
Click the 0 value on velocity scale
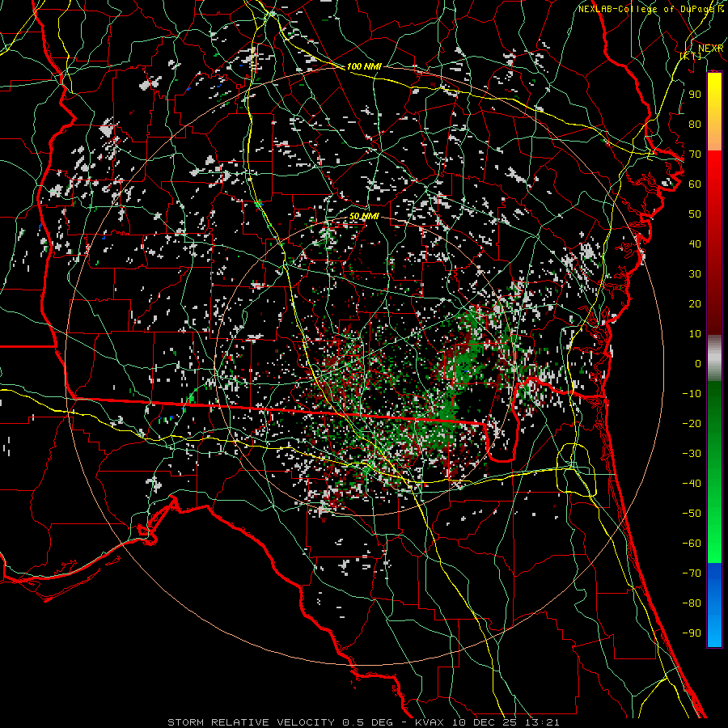coord(698,363)
